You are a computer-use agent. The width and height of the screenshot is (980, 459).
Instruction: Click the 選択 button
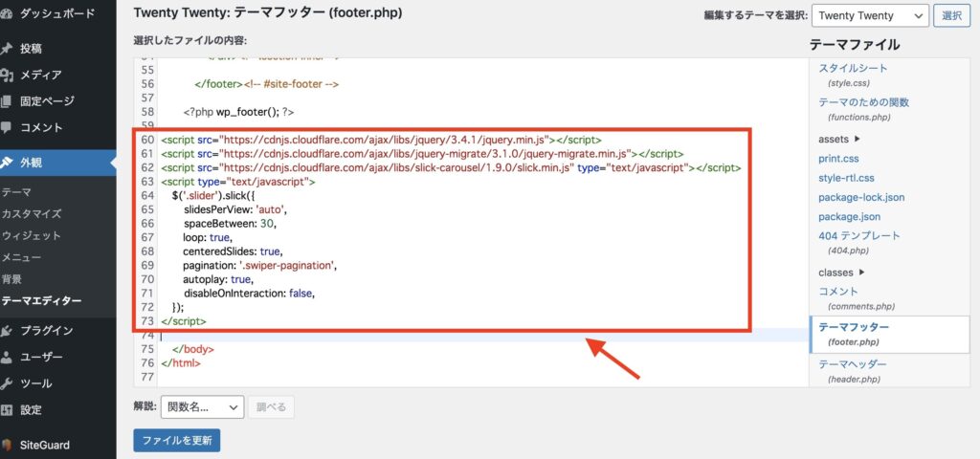click(x=952, y=15)
